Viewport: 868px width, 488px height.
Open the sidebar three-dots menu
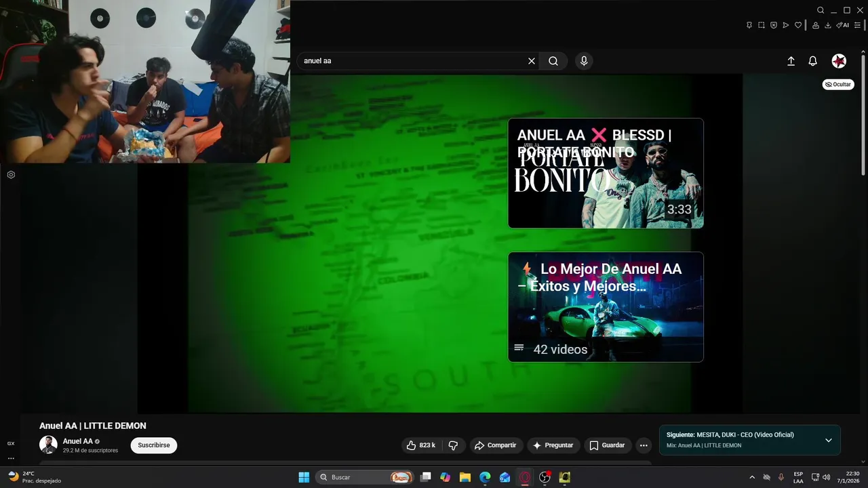[11, 458]
